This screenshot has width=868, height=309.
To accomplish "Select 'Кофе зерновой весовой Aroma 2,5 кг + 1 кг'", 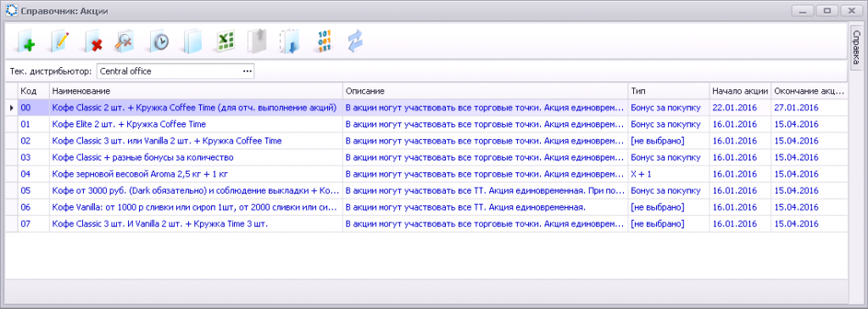I will [196, 174].
